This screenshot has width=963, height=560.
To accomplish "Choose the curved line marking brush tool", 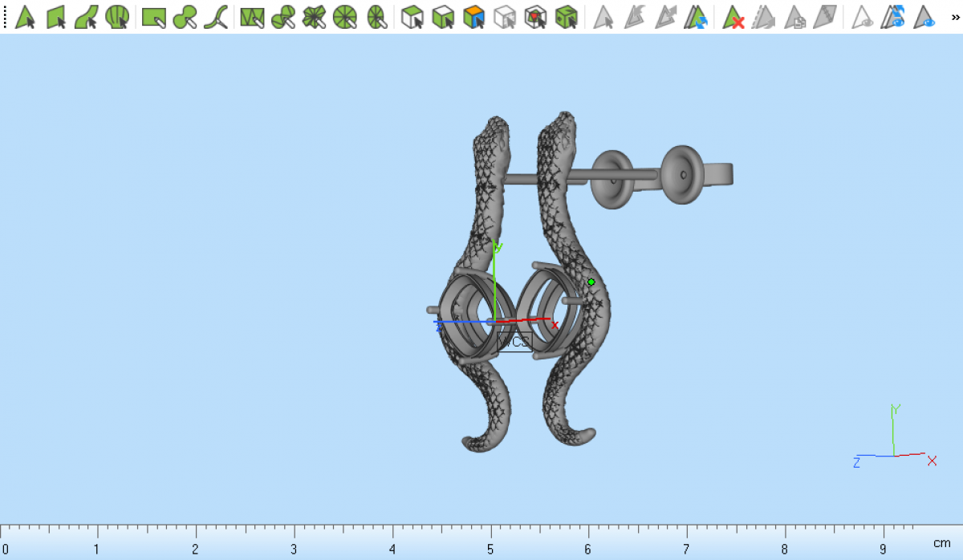I will tap(215, 17).
